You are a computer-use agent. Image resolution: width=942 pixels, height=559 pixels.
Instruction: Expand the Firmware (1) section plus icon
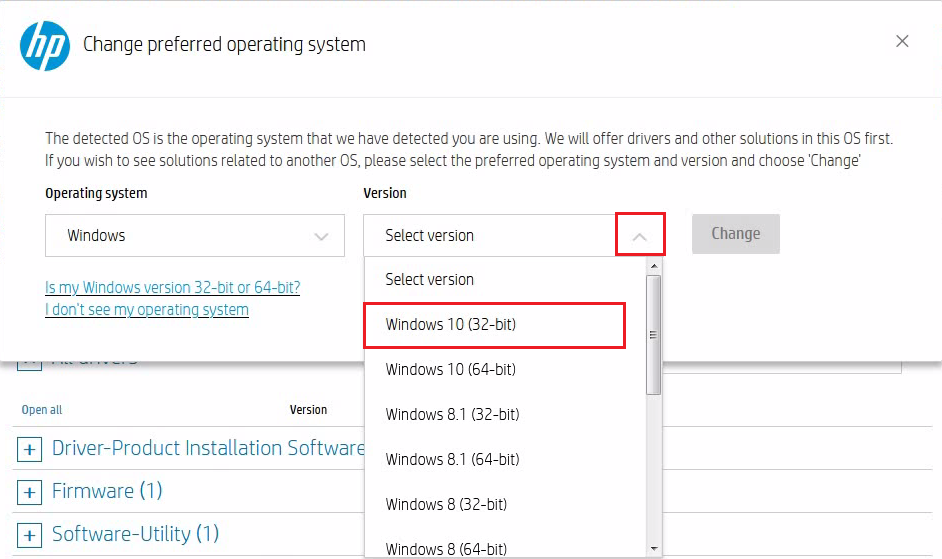click(x=29, y=493)
